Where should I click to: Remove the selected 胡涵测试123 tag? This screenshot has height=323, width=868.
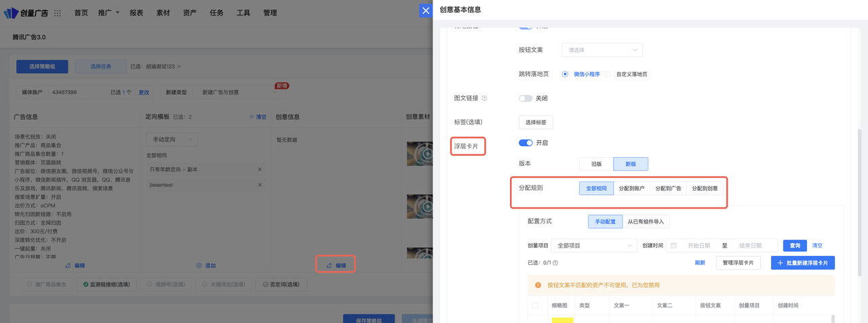[x=179, y=66]
